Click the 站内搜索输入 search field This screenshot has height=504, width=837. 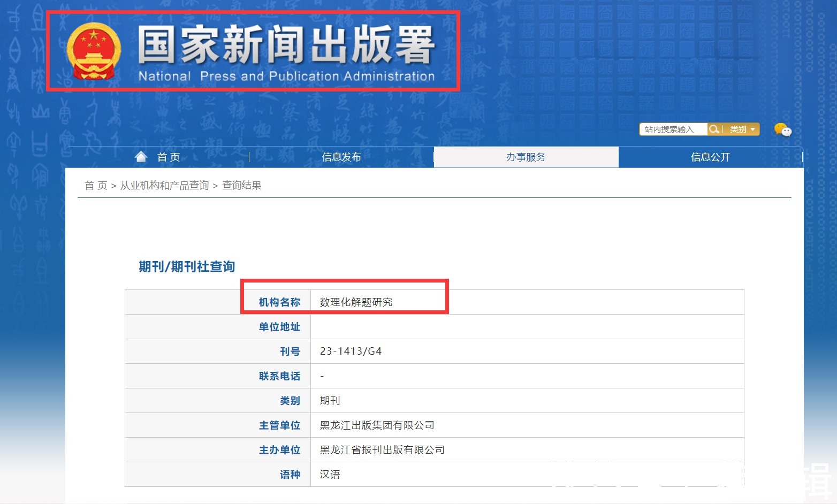[x=673, y=129]
